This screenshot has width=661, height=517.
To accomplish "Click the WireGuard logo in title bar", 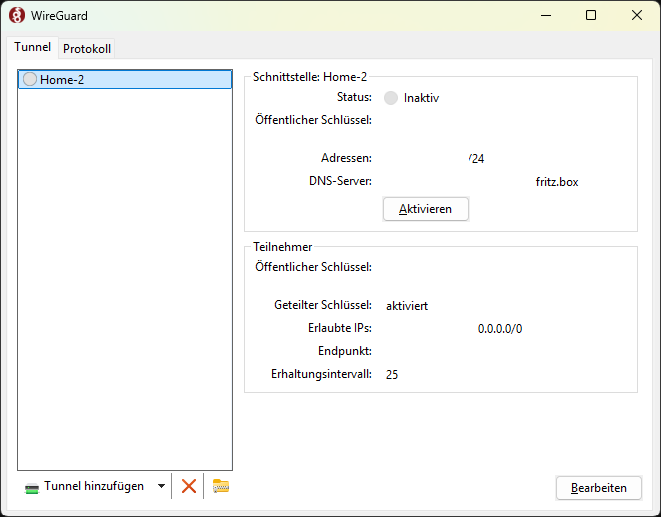I will (x=16, y=16).
